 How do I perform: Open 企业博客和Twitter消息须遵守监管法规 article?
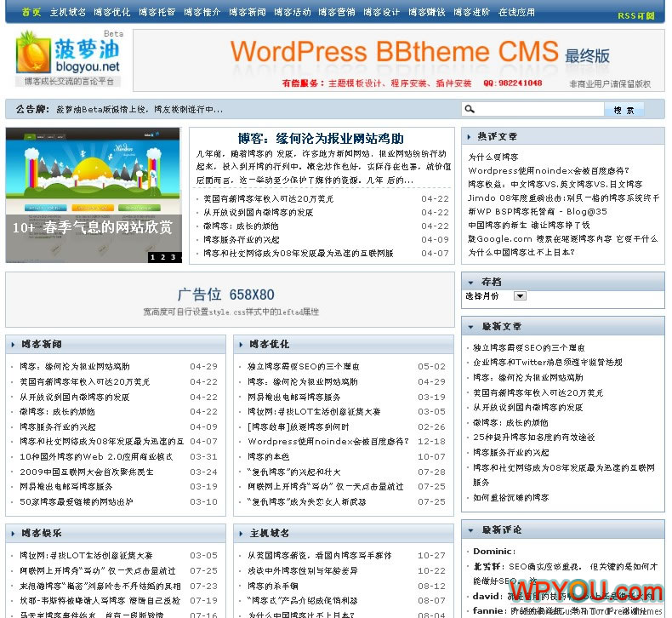pyautogui.click(x=547, y=363)
